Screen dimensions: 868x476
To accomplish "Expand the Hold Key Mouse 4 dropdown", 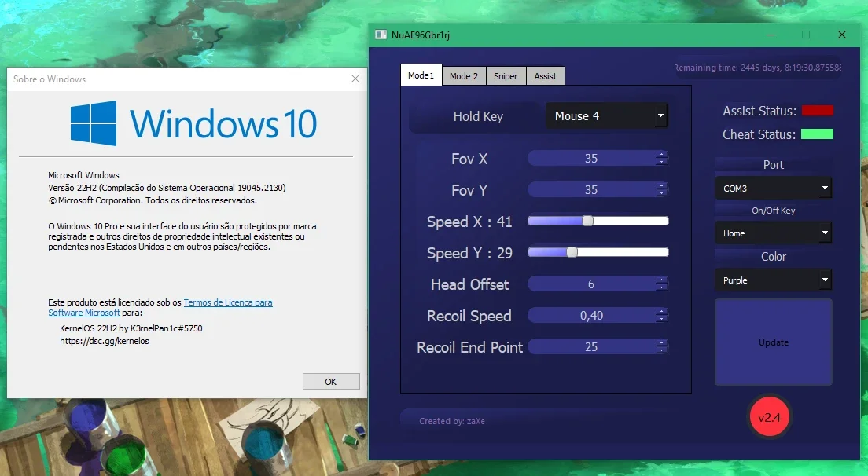I will pyautogui.click(x=607, y=116).
